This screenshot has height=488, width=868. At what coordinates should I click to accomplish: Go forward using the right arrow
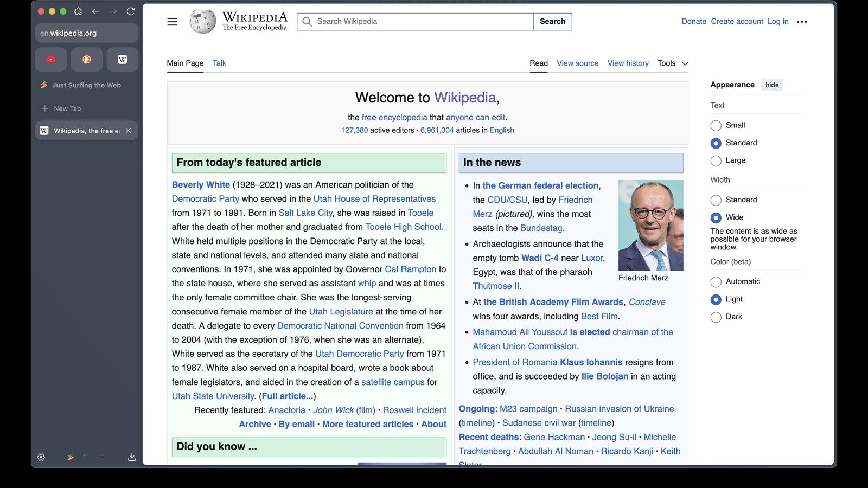point(113,11)
